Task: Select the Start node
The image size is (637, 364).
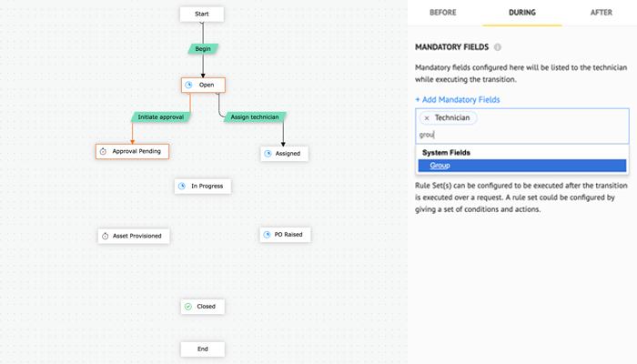Action: (202, 15)
